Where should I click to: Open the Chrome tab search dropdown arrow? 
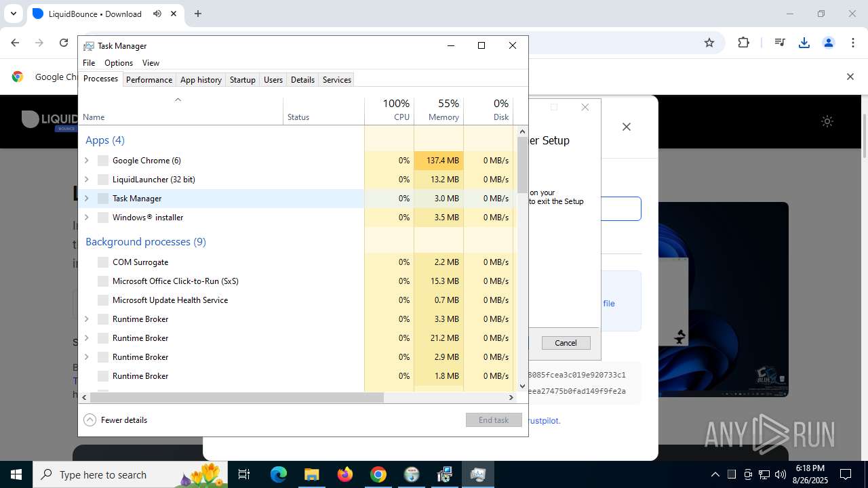tap(13, 14)
